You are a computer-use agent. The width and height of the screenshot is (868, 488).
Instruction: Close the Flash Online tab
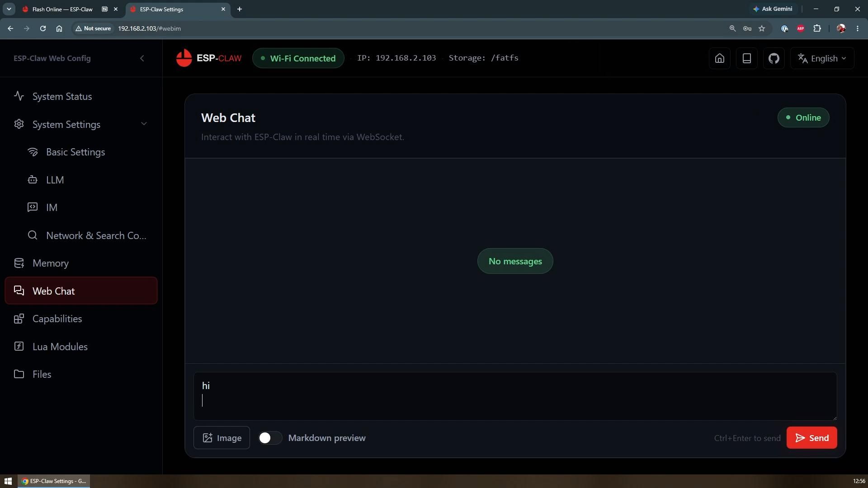115,9
